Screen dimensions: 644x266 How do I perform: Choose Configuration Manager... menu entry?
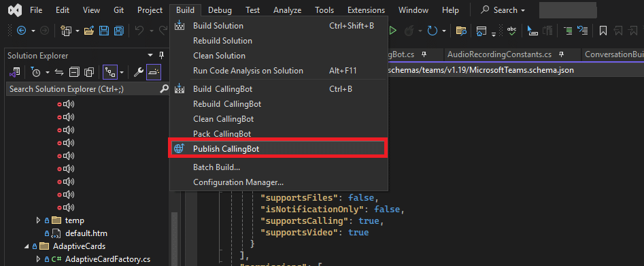[x=279, y=182]
